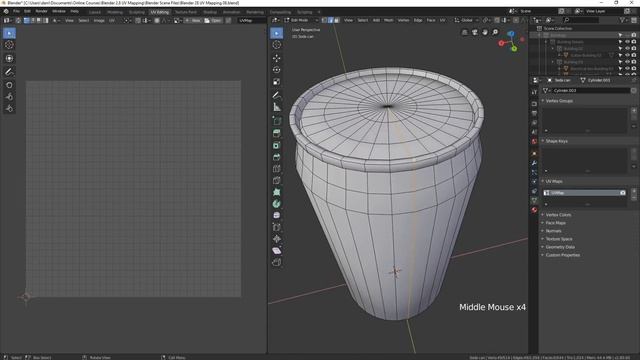Enable face select mode in 3D viewport
Image resolution: width=640 pixels, height=360 pixels.
(x=337, y=20)
